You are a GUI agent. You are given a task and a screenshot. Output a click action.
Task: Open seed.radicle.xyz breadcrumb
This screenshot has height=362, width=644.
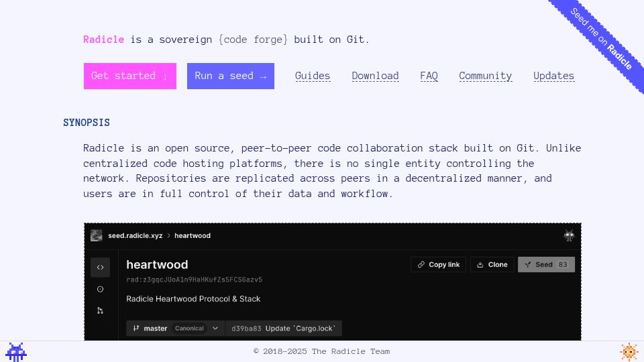[x=135, y=235]
